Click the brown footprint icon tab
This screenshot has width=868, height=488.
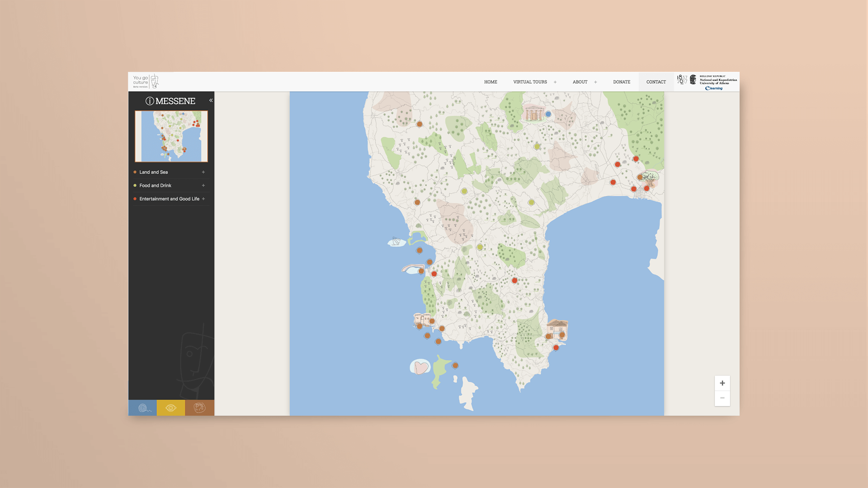click(199, 408)
